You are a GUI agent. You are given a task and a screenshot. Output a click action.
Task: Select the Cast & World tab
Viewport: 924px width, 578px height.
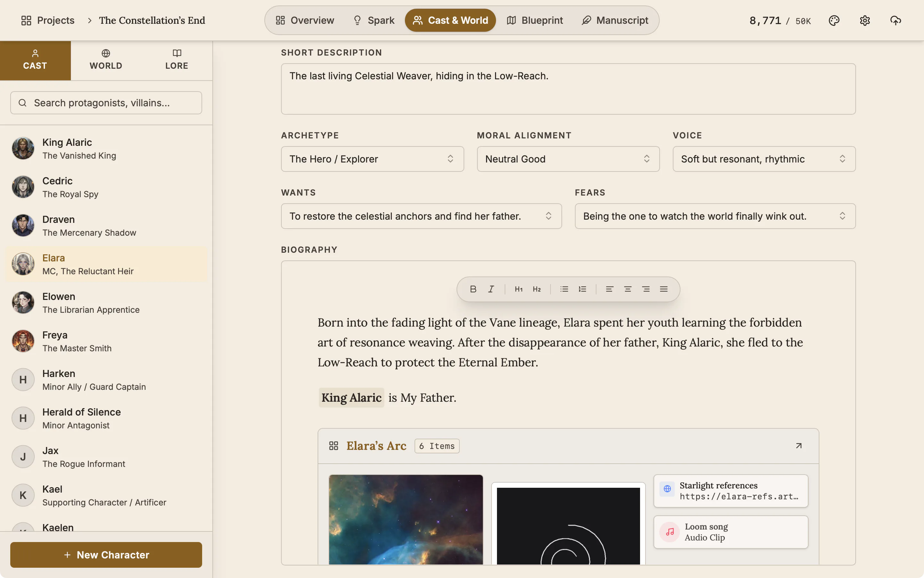click(x=450, y=20)
